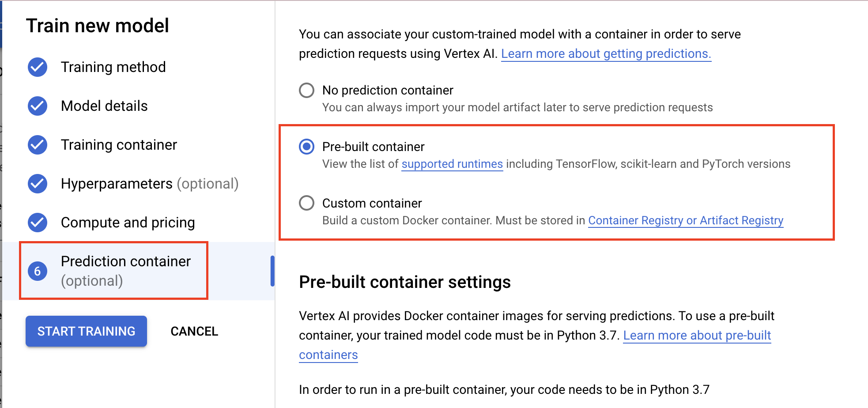Click the CANCEL button
This screenshot has width=868, height=408.
pyautogui.click(x=194, y=331)
